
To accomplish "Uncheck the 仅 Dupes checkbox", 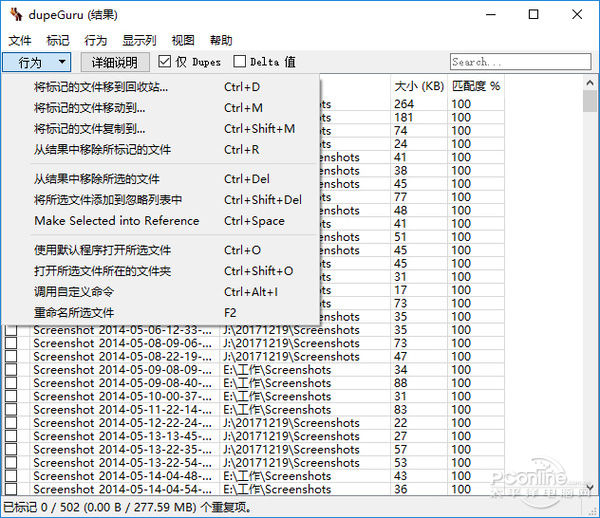I will [165, 62].
